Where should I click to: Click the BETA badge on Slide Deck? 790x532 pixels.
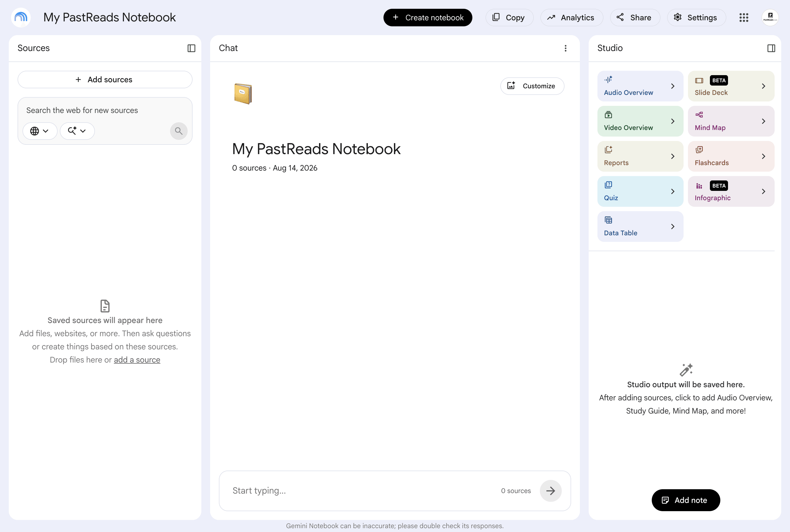[719, 80]
